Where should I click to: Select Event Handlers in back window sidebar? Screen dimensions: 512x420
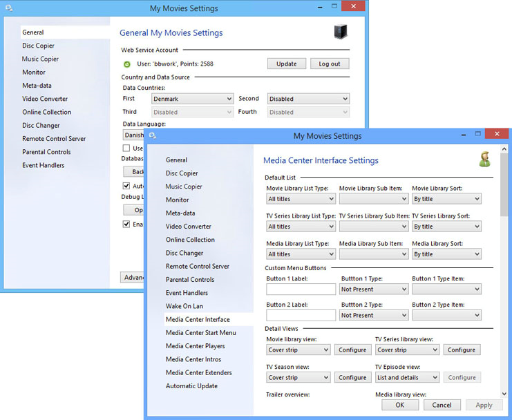click(43, 166)
